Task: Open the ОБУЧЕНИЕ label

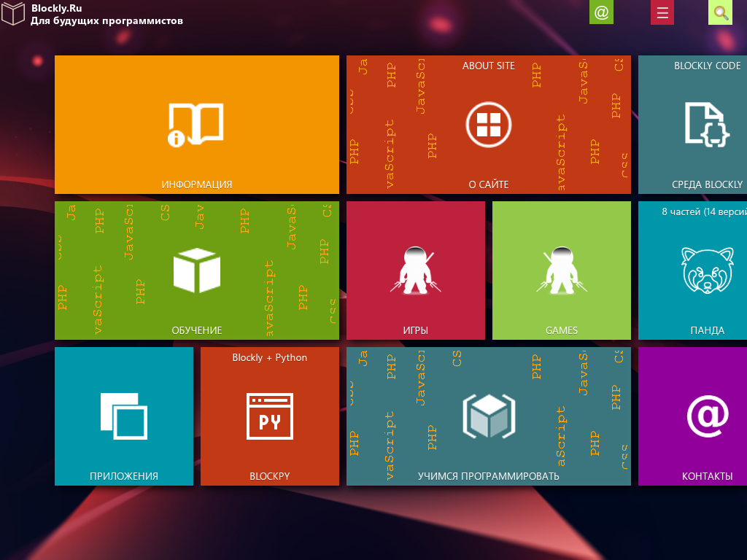Action: [x=197, y=330]
